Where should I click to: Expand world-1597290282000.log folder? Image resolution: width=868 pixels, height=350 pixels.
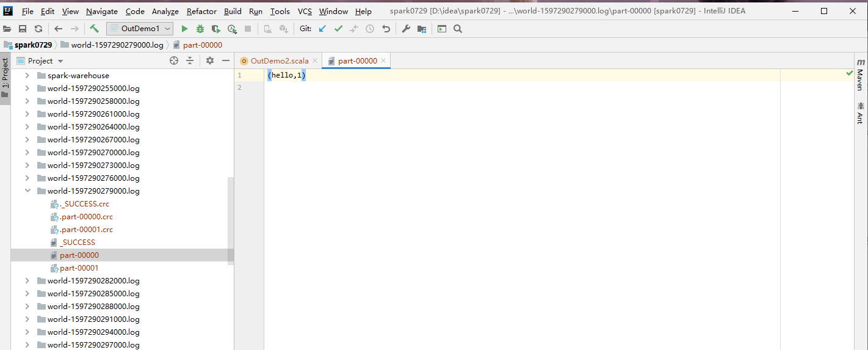pyautogui.click(x=27, y=281)
